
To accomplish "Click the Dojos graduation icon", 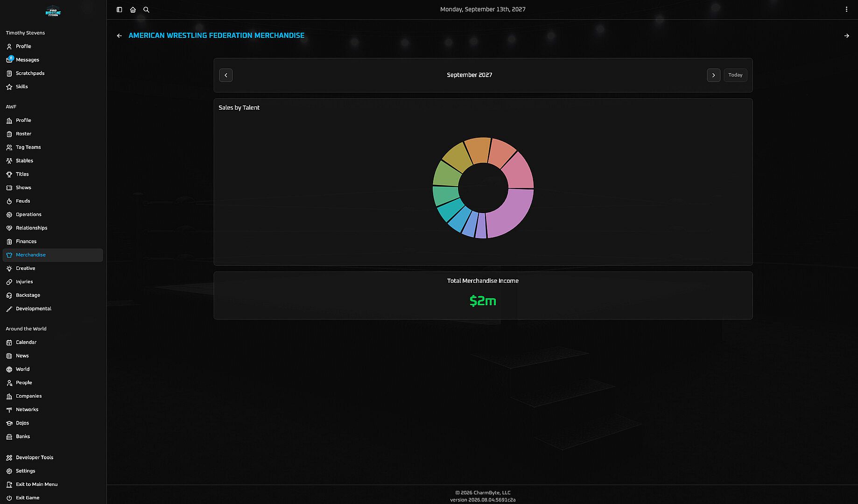I will (x=9, y=423).
